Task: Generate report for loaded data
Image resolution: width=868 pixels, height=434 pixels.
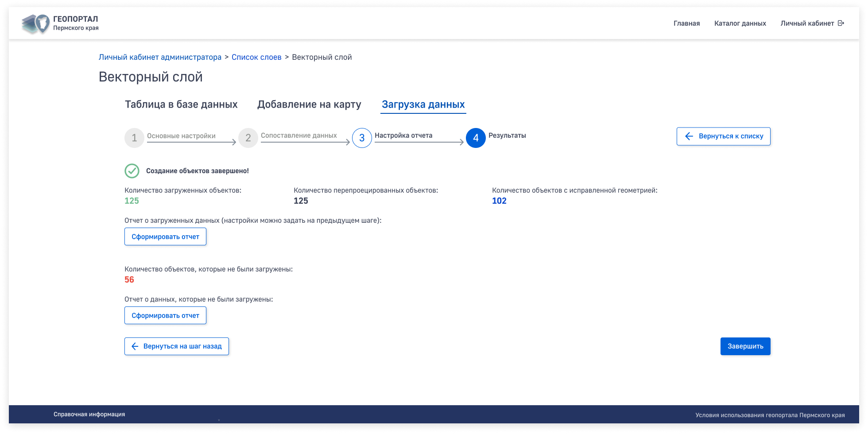Action: pos(165,236)
